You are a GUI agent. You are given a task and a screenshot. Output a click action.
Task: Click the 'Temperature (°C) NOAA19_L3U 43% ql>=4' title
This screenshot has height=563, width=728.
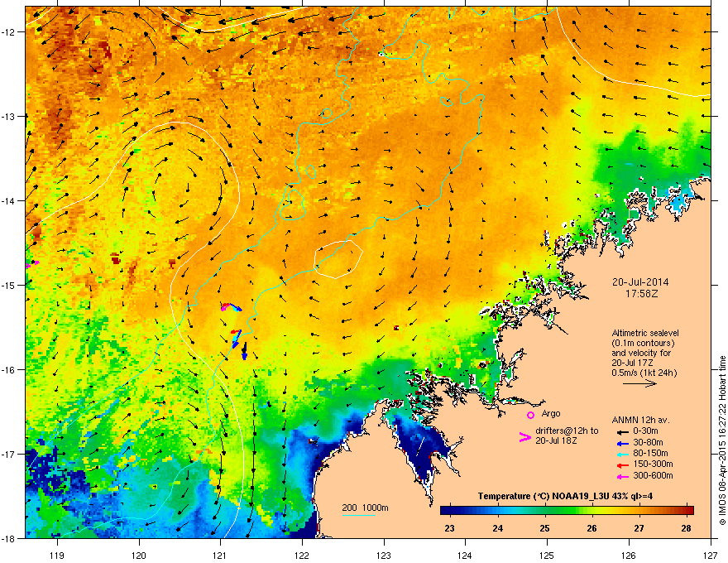(565, 496)
